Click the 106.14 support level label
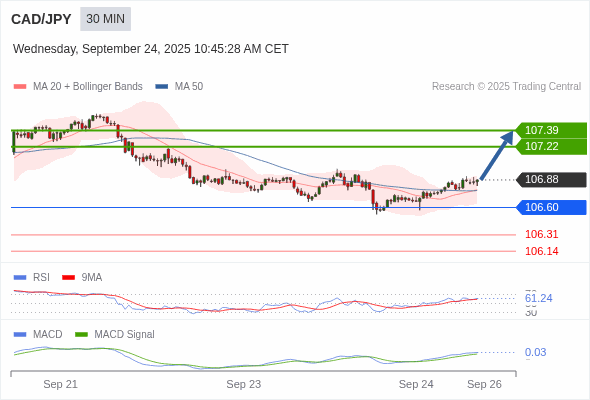Image resolution: width=590 pixels, height=400 pixels. (x=541, y=251)
